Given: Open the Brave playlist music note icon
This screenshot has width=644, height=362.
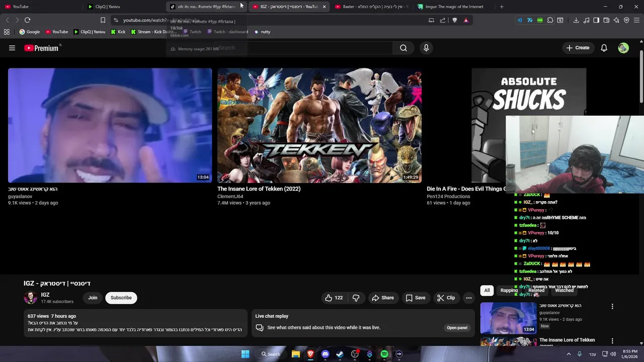Looking at the screenshot, I should tap(586, 20).
